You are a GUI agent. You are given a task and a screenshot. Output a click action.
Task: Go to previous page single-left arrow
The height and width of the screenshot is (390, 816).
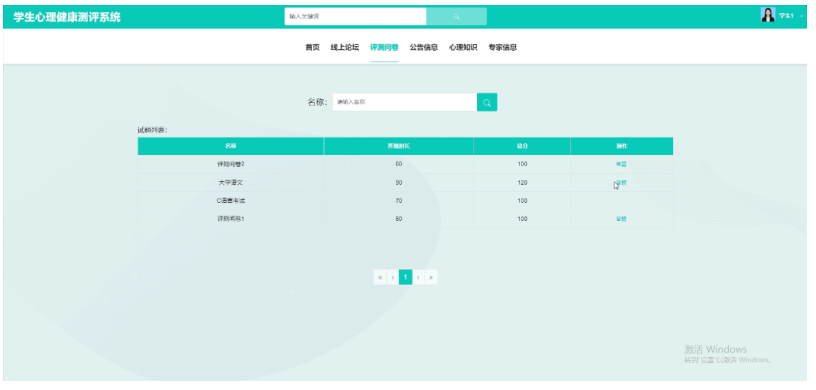(392, 278)
